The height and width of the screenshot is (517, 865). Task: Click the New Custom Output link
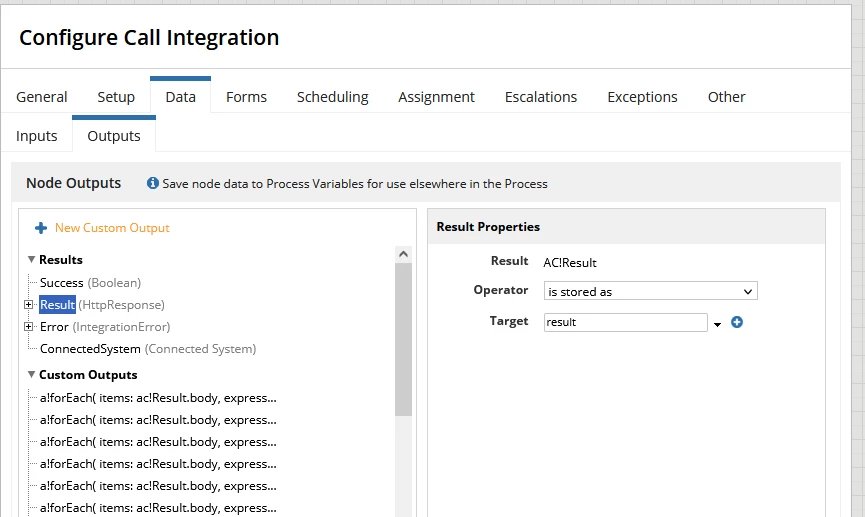tap(112, 228)
